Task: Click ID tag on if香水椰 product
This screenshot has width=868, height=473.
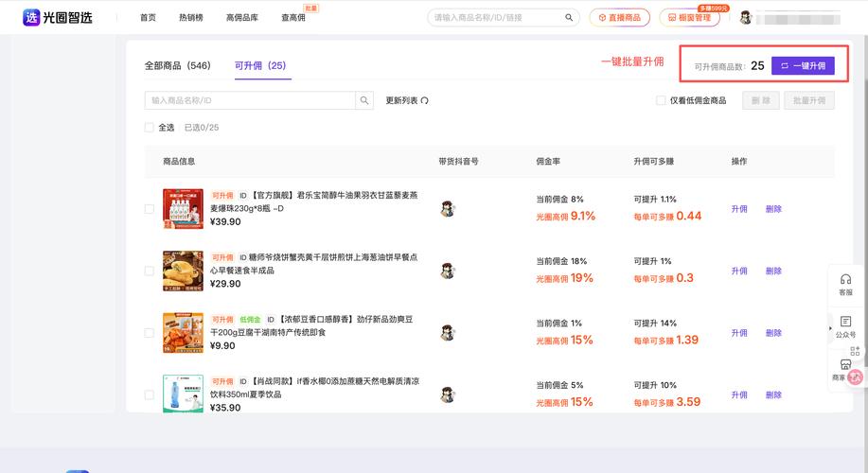Action: pos(243,382)
